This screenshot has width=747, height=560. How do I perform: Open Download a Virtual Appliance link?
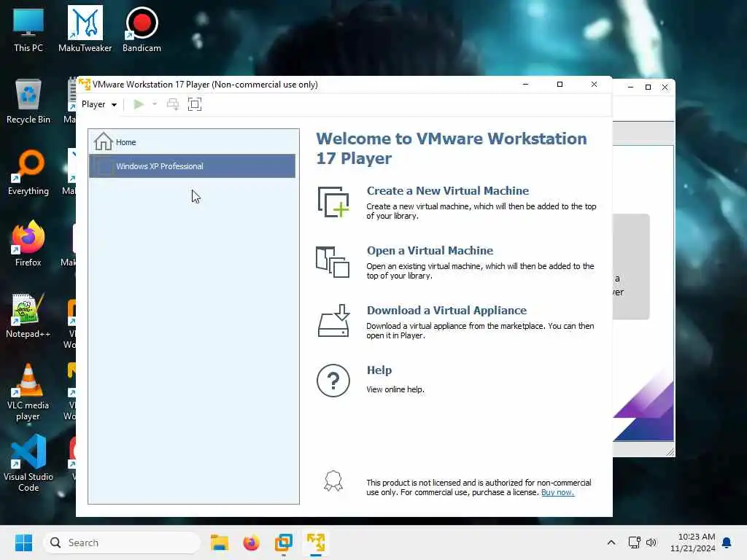pyautogui.click(x=446, y=311)
